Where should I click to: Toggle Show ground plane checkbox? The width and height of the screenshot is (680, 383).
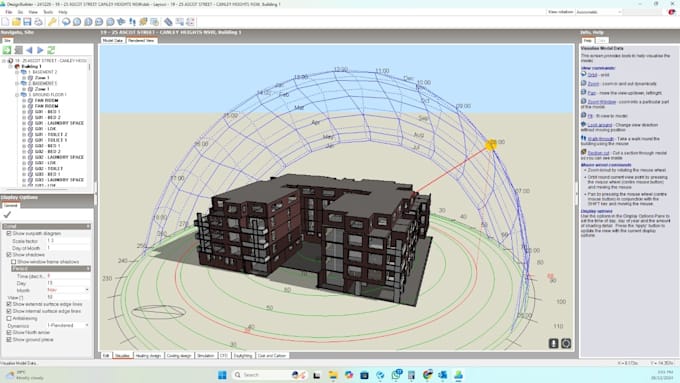click(x=9, y=339)
